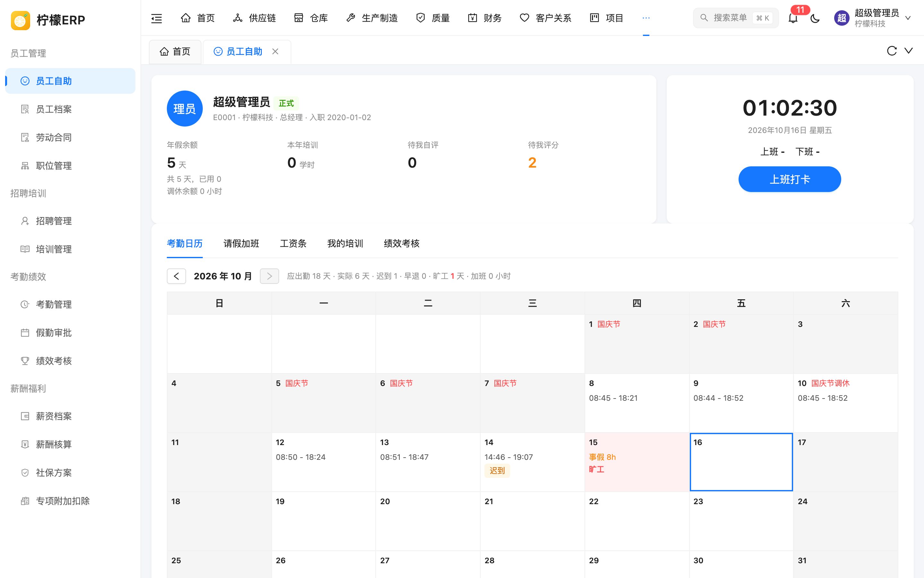Open 社保方案 in sidebar

(x=70, y=473)
